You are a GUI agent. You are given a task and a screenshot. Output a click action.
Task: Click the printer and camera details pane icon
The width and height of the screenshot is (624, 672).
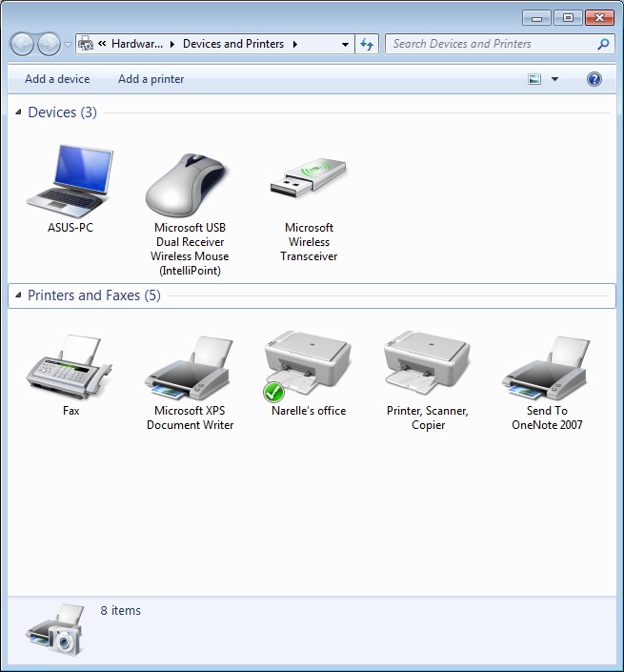[x=55, y=629]
